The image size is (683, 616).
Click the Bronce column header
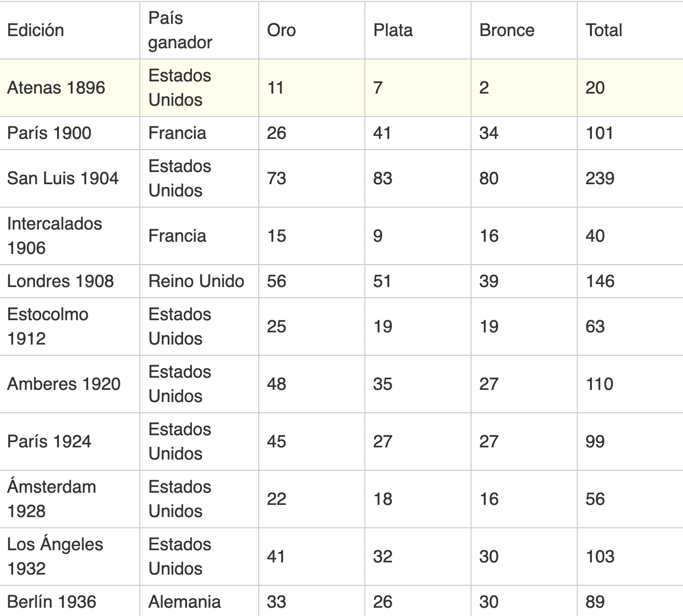coord(524,30)
